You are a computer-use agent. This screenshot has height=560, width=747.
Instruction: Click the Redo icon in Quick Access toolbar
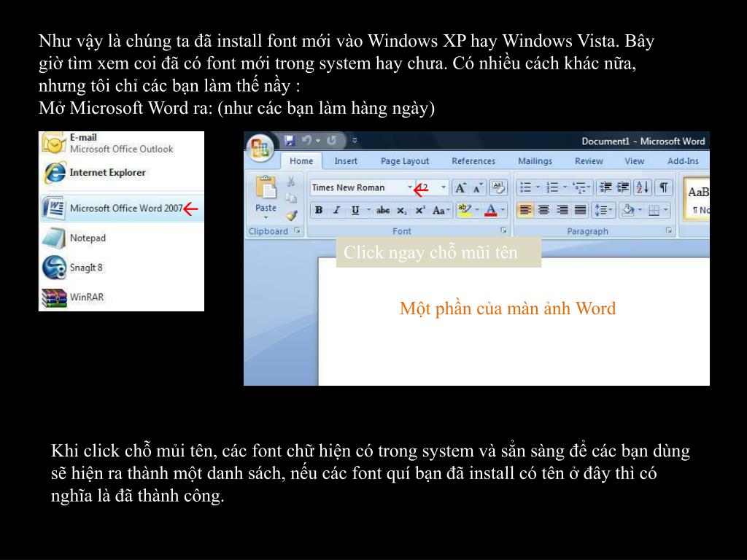pos(332,141)
